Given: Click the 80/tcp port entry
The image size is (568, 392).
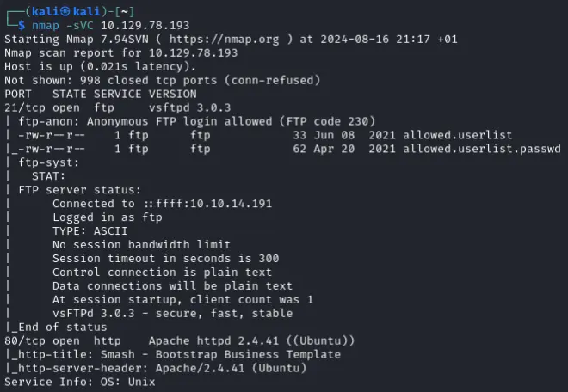Looking at the screenshot, I should tap(25, 340).
